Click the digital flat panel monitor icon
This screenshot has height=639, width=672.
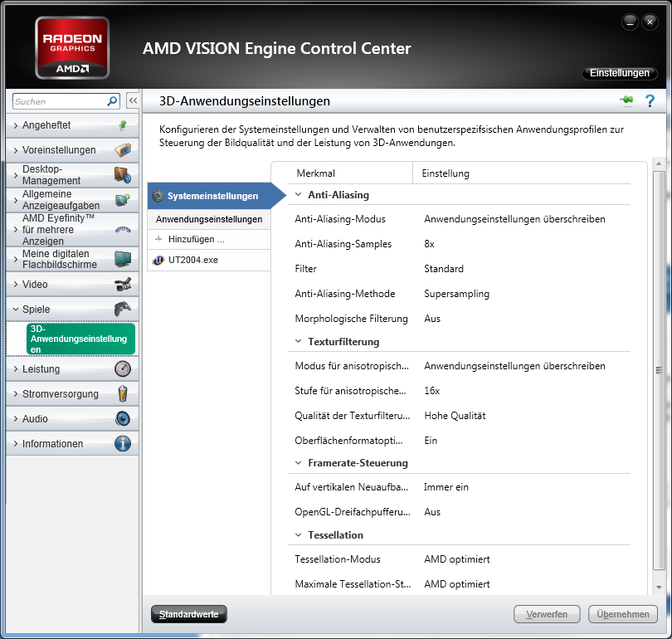click(x=123, y=259)
